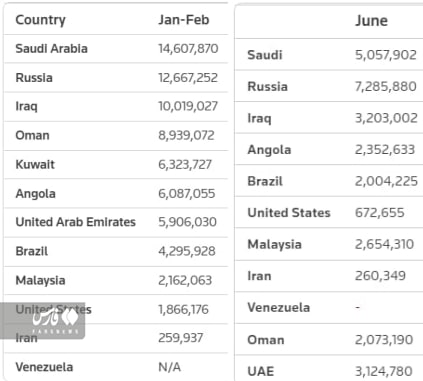Image resolution: width=423 pixels, height=381 pixels.
Task: Click Russia's June value 7,285,880
Action: pyautogui.click(x=386, y=87)
